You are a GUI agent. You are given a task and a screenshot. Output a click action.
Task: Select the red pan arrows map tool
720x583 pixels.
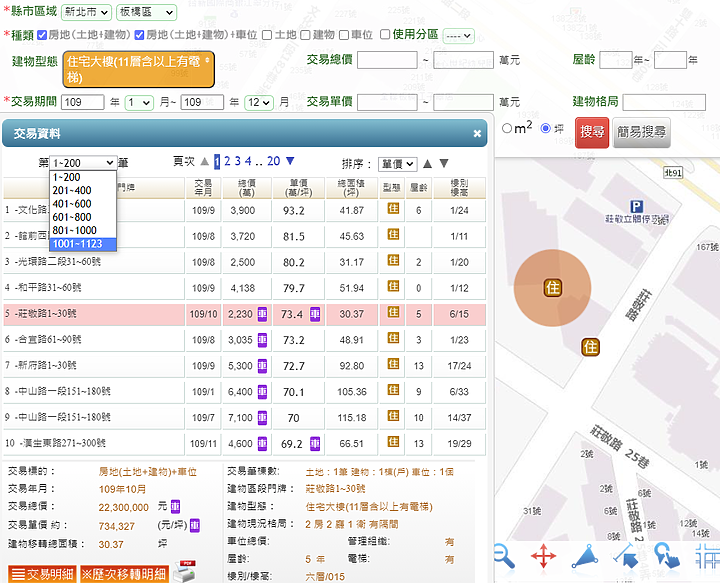[543, 556]
